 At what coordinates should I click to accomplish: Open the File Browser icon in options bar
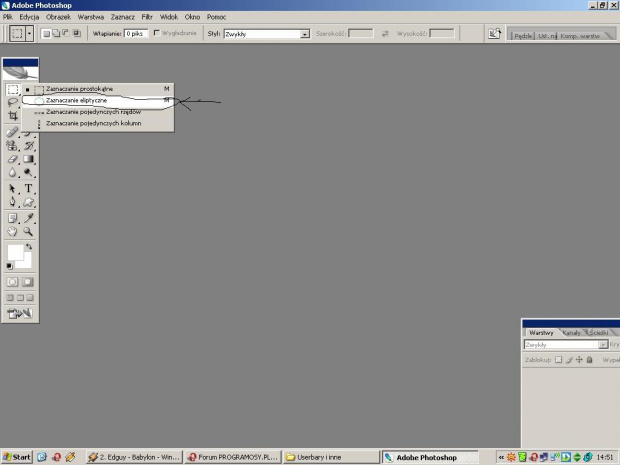click(494, 34)
